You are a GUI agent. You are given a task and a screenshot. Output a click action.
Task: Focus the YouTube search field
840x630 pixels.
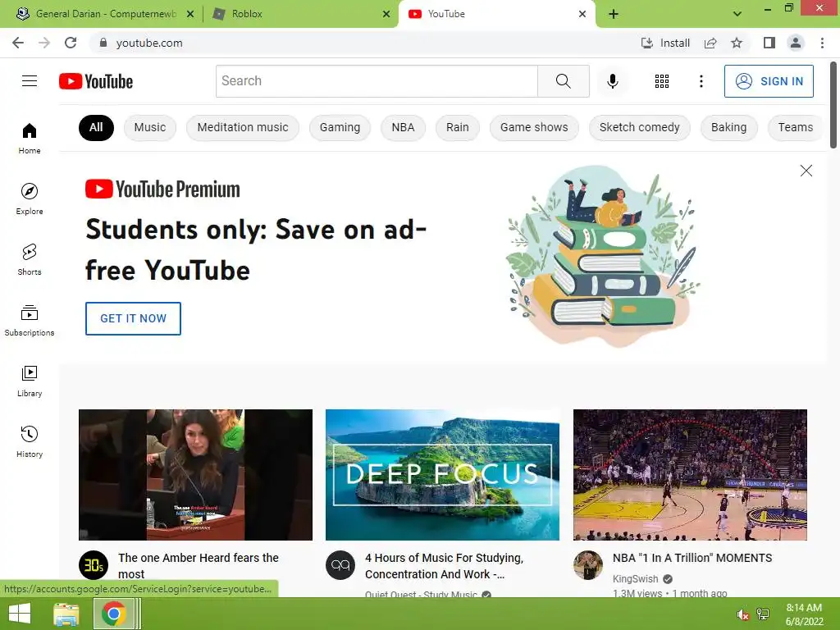pos(377,81)
